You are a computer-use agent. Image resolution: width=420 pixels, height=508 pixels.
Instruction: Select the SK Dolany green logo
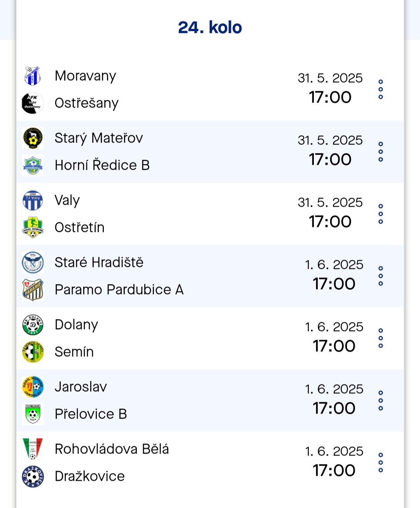(33, 325)
